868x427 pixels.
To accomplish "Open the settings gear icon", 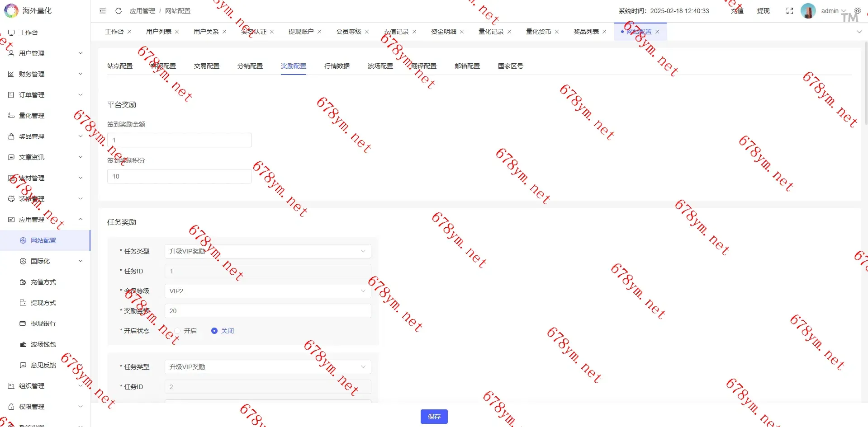I will (857, 11).
